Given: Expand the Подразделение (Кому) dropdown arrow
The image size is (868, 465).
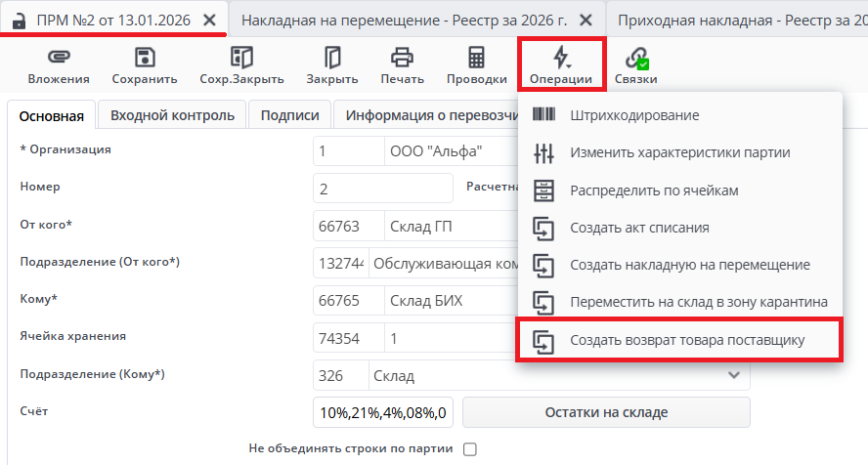Looking at the screenshot, I should point(734,375).
